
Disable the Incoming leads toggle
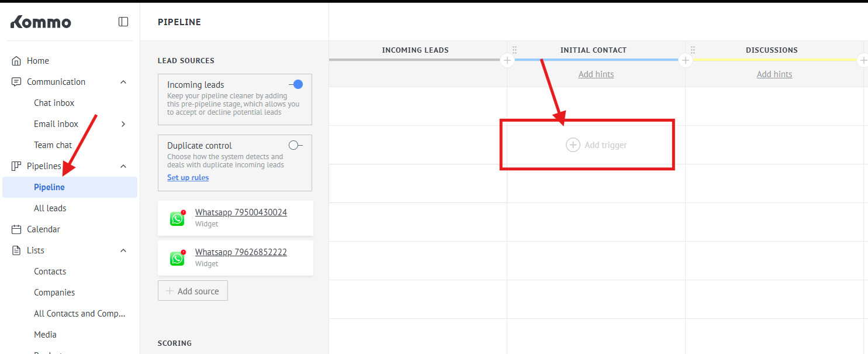[x=296, y=84]
